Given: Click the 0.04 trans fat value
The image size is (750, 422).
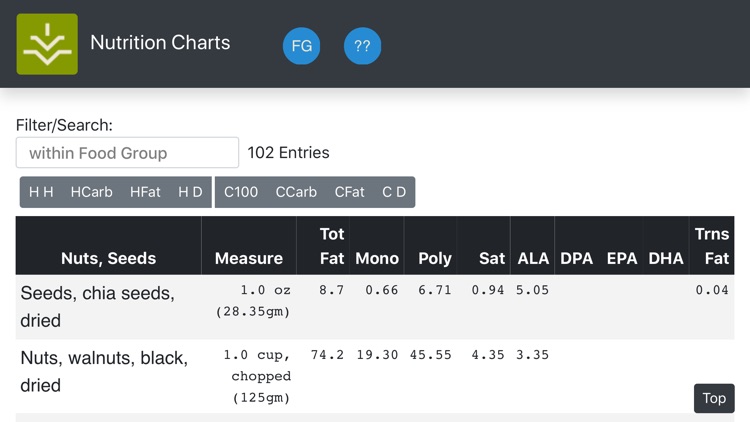Looking at the screenshot, I should pyautogui.click(x=712, y=290).
